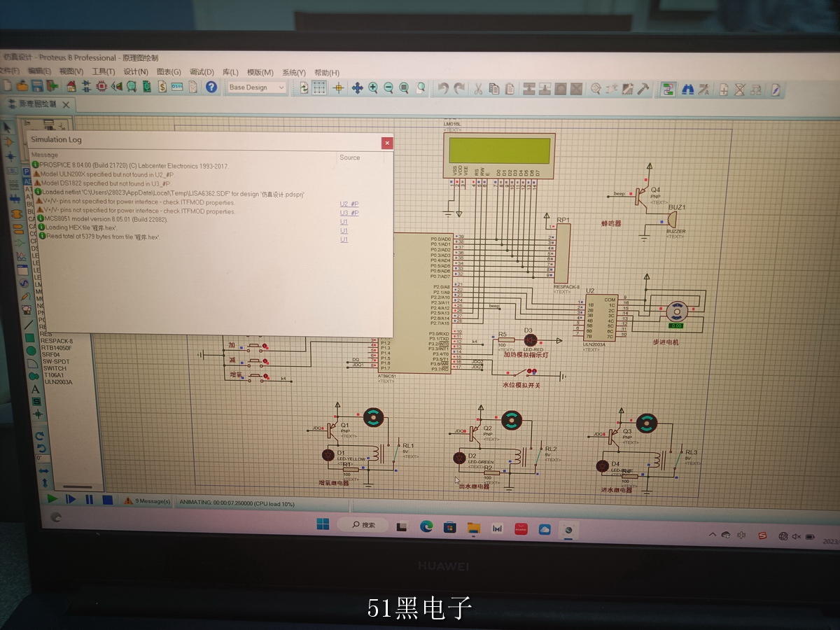Open the 库(L) menu

tap(230, 72)
